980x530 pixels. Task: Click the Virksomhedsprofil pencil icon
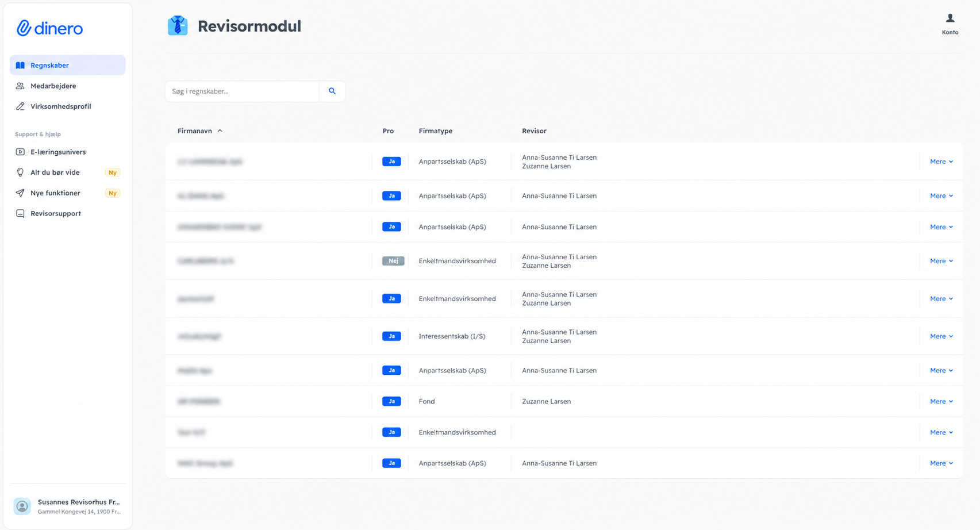pos(20,106)
